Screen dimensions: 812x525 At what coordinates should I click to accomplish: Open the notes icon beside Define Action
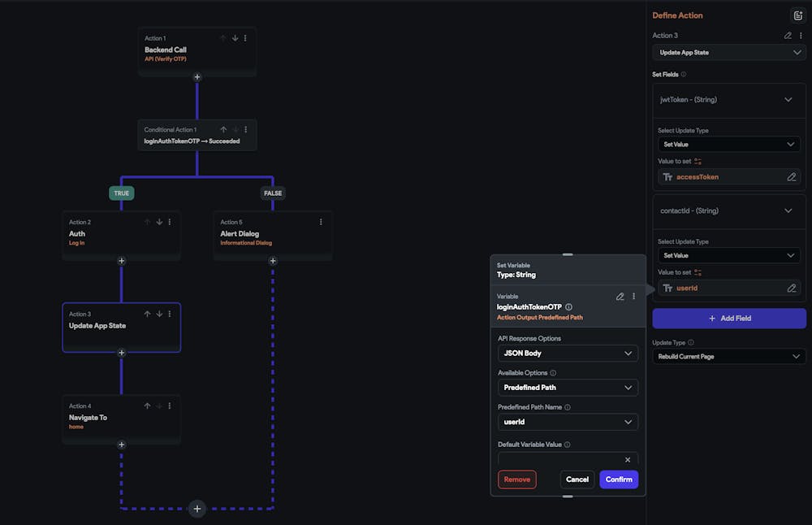(x=798, y=15)
